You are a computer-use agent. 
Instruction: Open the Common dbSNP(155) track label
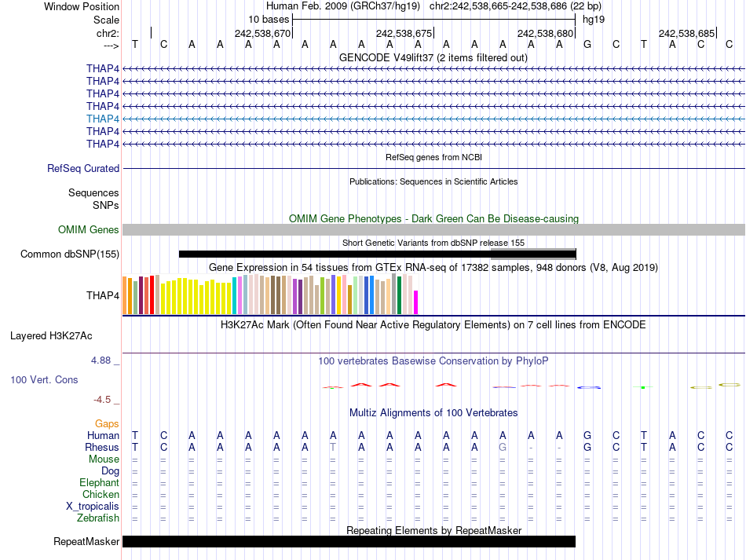pos(70,254)
